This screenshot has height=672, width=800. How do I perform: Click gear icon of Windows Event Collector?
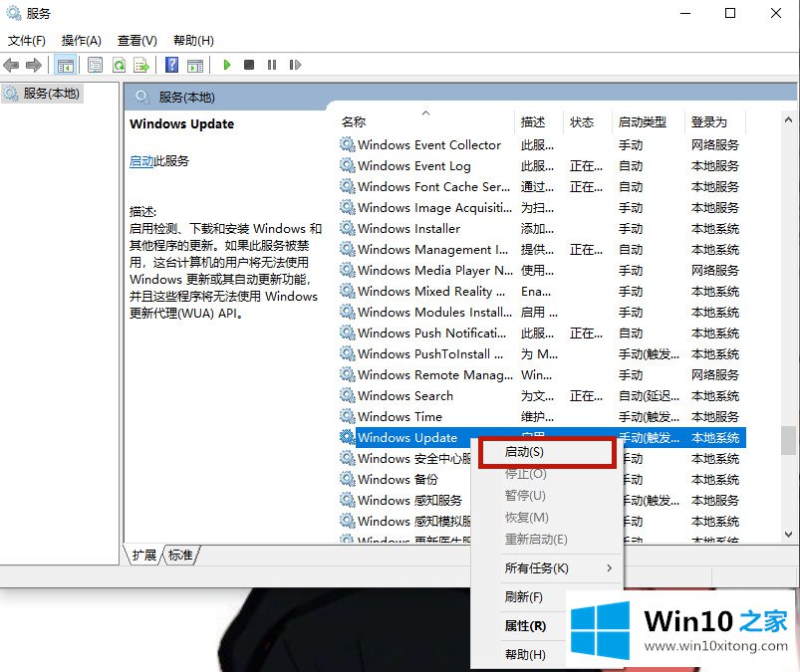(348, 144)
